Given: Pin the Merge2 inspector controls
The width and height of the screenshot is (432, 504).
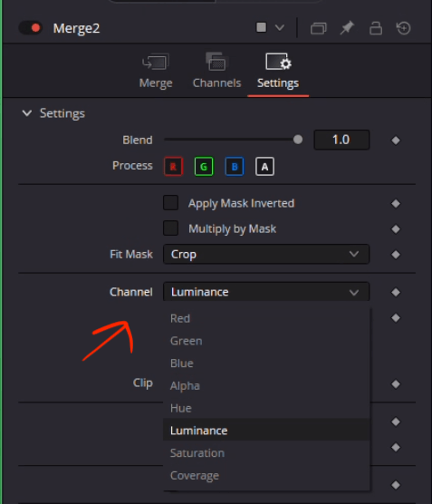Looking at the screenshot, I should point(347,28).
